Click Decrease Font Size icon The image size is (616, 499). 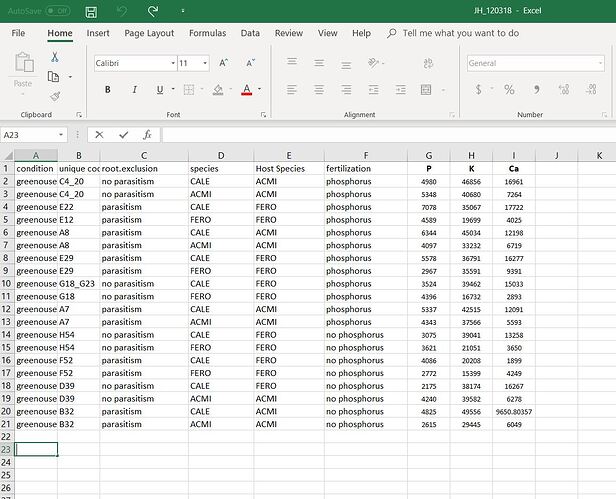coord(250,63)
